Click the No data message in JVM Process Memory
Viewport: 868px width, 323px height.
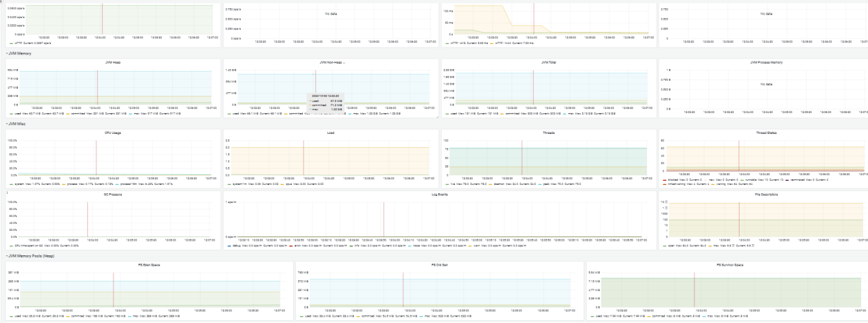[765, 84]
